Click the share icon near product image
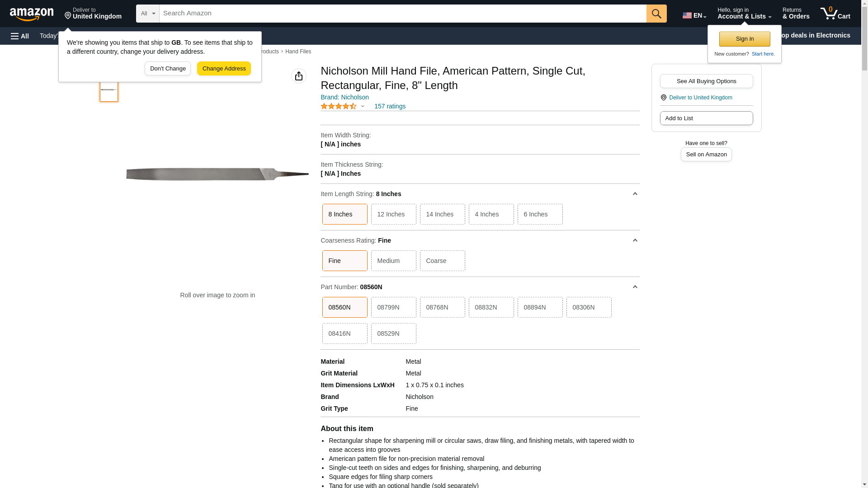The height and width of the screenshot is (488, 868). (x=298, y=76)
